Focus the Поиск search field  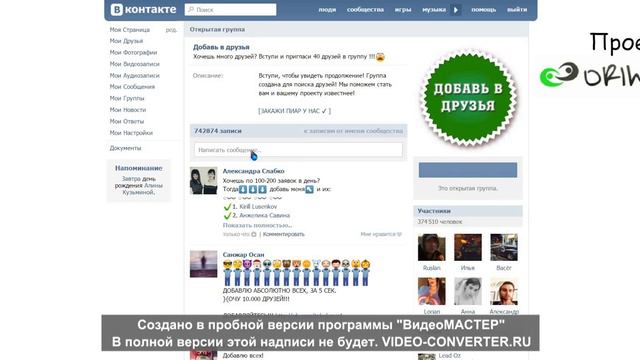pyautogui.click(x=230, y=9)
